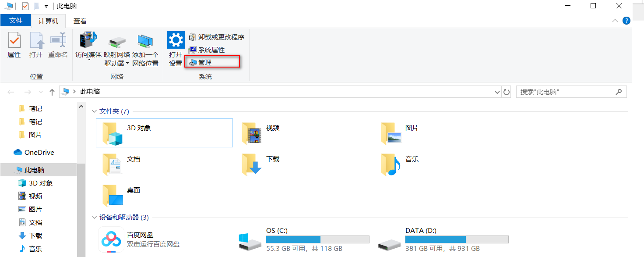Open the 百度网盘 drive icon
This screenshot has height=257, width=644.
click(109, 239)
